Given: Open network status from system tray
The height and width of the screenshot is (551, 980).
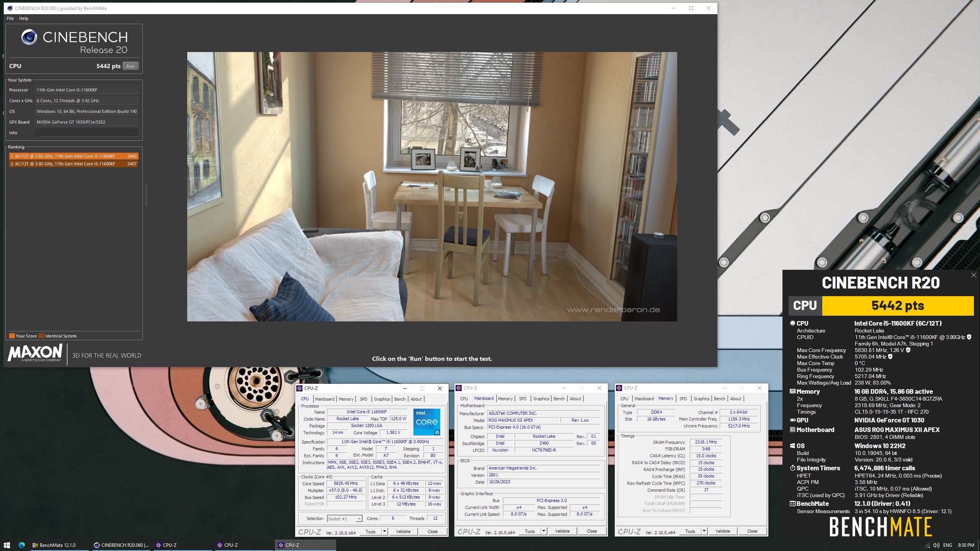Looking at the screenshot, I should click(x=927, y=545).
